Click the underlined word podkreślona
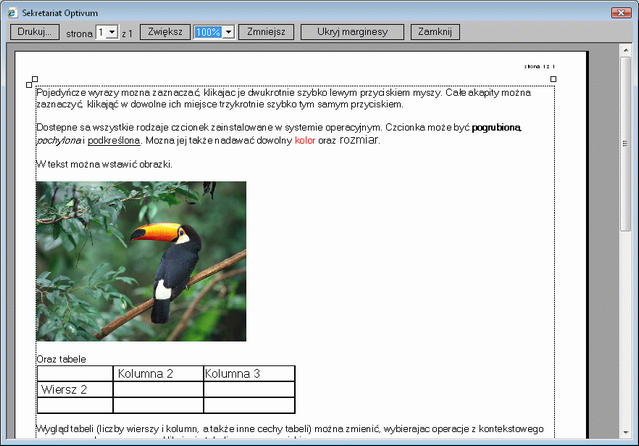 (x=114, y=141)
